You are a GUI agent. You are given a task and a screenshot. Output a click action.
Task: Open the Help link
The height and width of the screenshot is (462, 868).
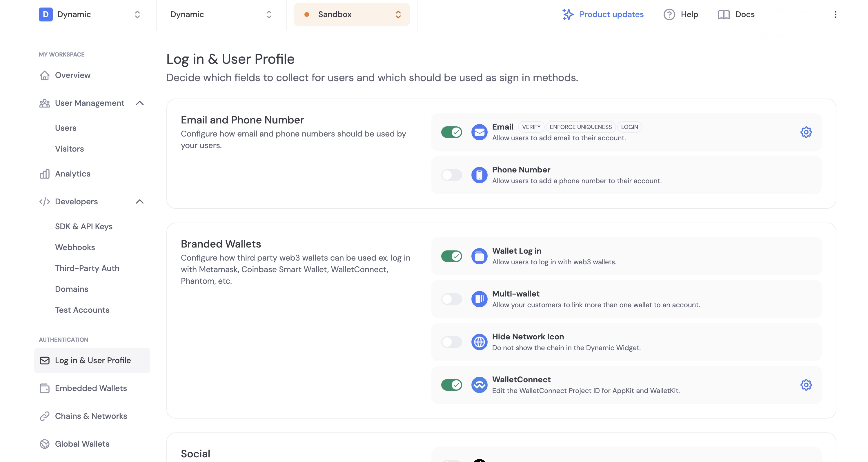click(x=689, y=14)
